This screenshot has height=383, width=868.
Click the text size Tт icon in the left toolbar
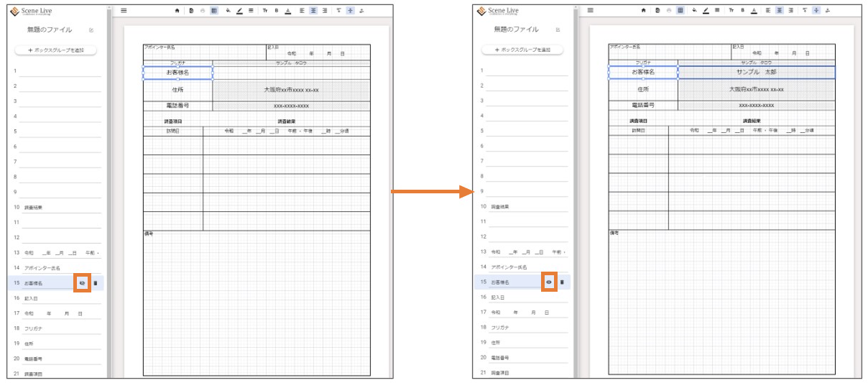click(264, 11)
